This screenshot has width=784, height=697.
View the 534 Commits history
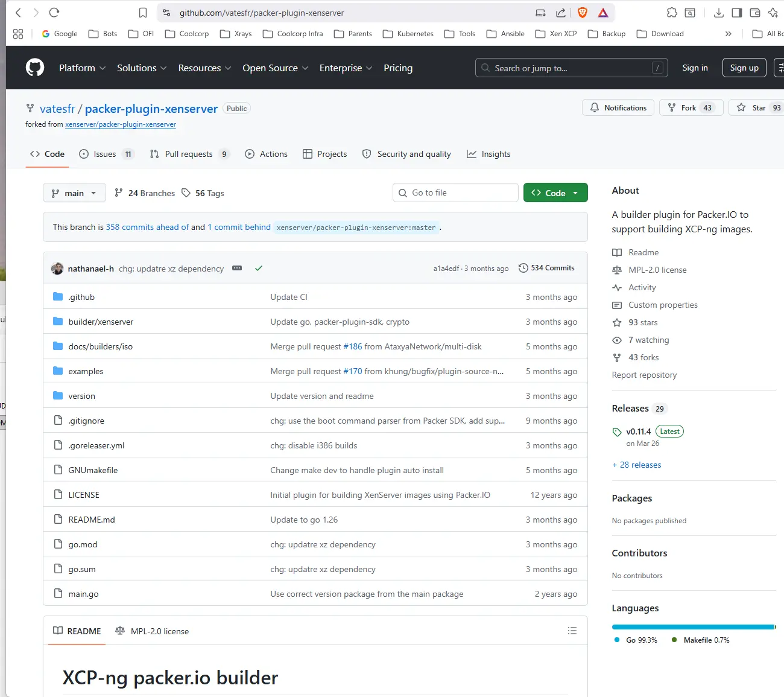pyautogui.click(x=546, y=268)
